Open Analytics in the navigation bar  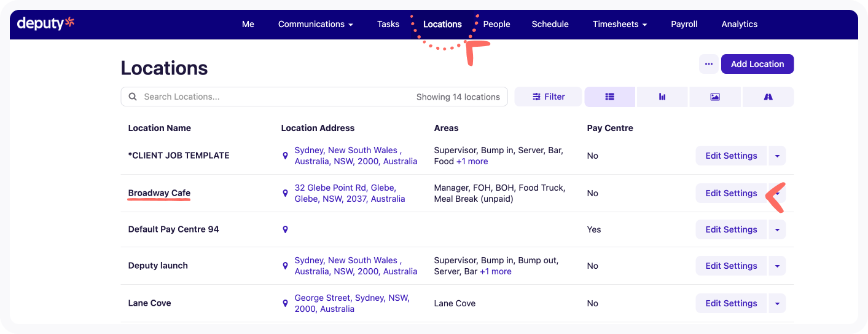click(x=739, y=24)
